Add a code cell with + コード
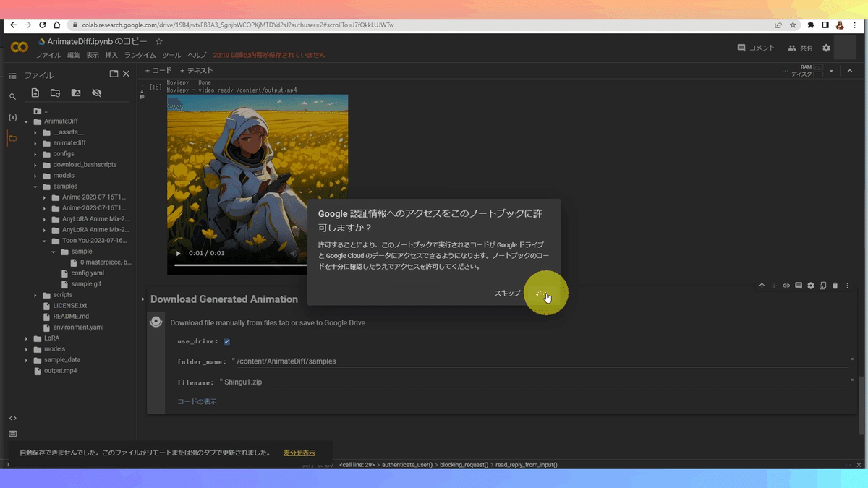 pyautogui.click(x=158, y=71)
